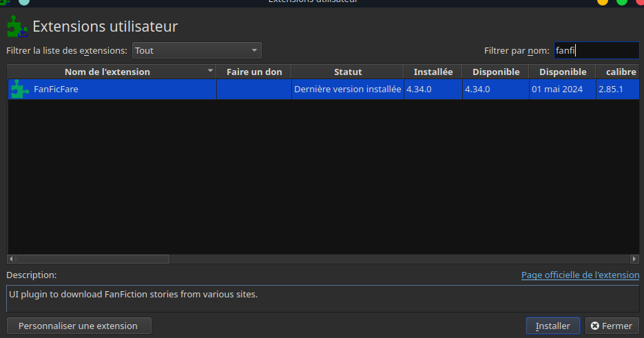
Task: Click the calibre column header
Action: 618,72
